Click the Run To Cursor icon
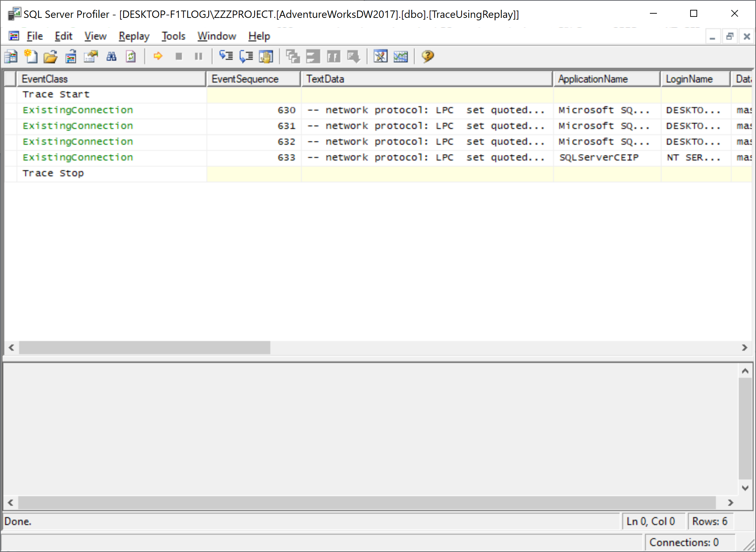Screen dimensions: 756x552 click(x=246, y=56)
